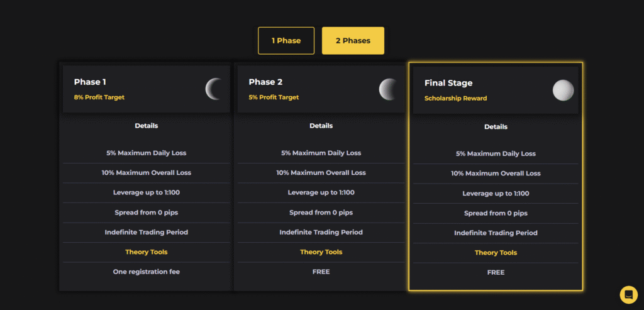644x310 pixels.
Task: Click the 5% Profit Target label
Action: coord(274,97)
